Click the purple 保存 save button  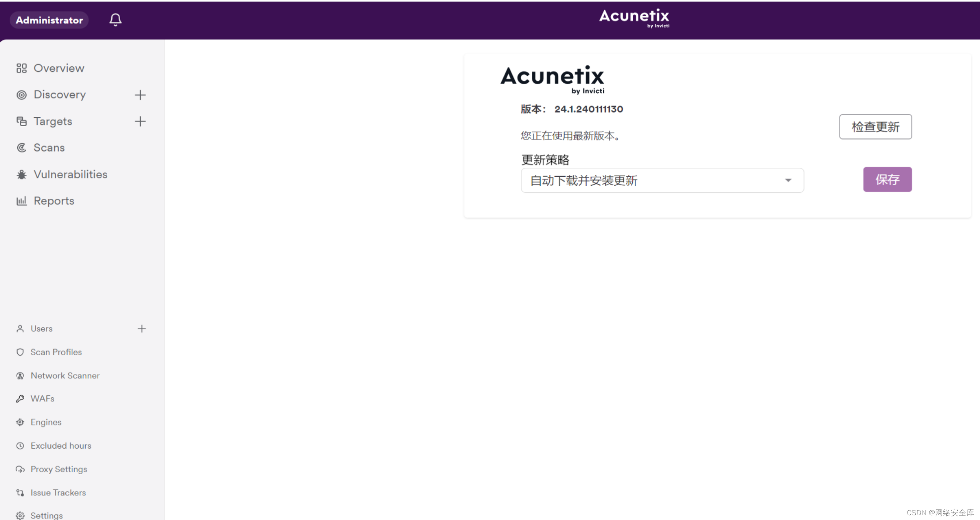tap(887, 179)
